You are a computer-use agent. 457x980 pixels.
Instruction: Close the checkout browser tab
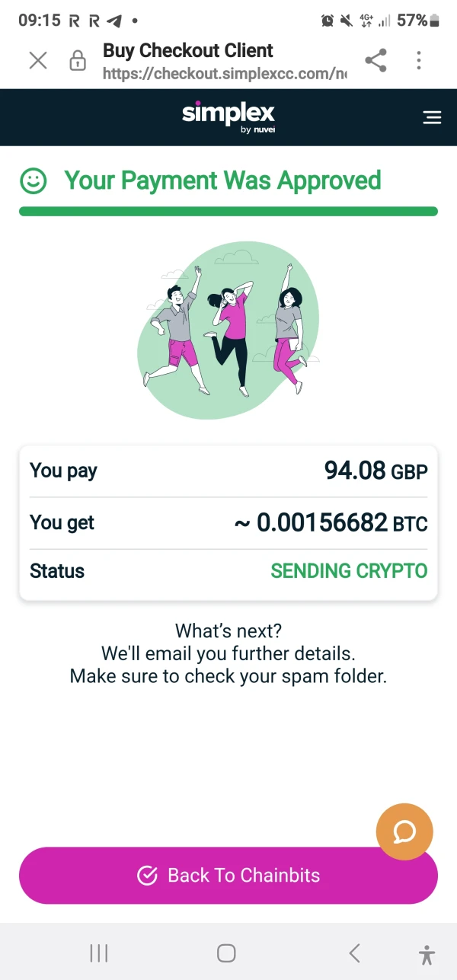(x=38, y=61)
